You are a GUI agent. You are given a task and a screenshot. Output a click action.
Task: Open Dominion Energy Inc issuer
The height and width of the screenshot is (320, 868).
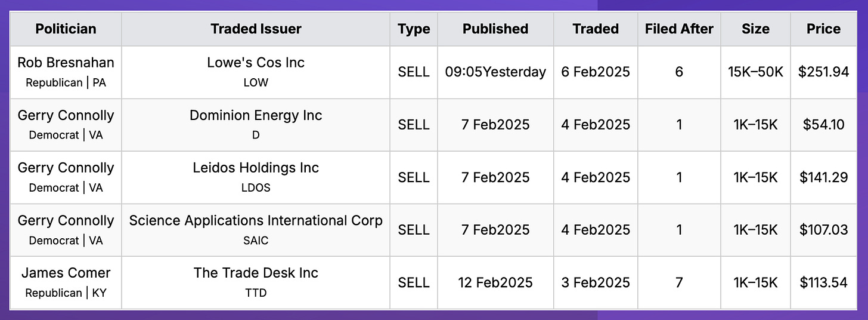(x=256, y=115)
